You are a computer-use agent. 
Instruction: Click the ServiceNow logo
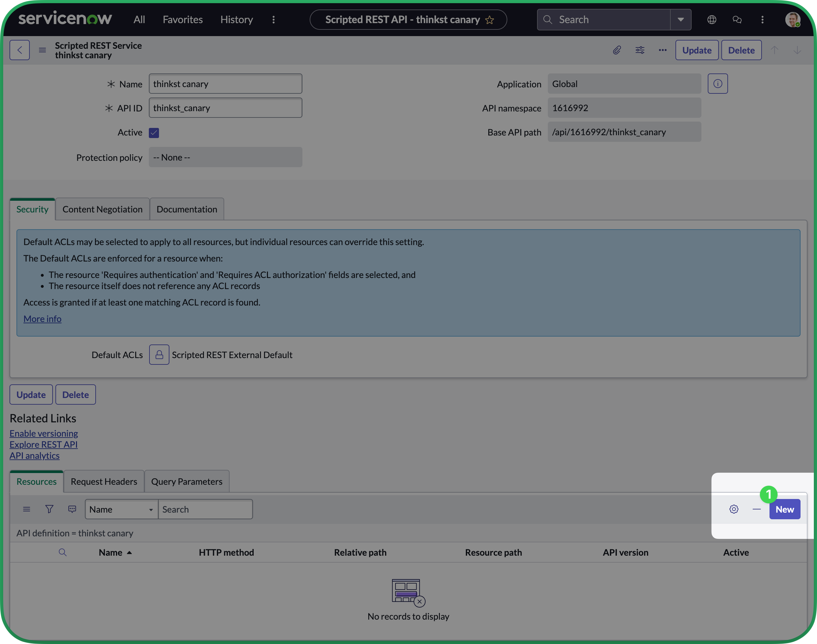pyautogui.click(x=65, y=19)
